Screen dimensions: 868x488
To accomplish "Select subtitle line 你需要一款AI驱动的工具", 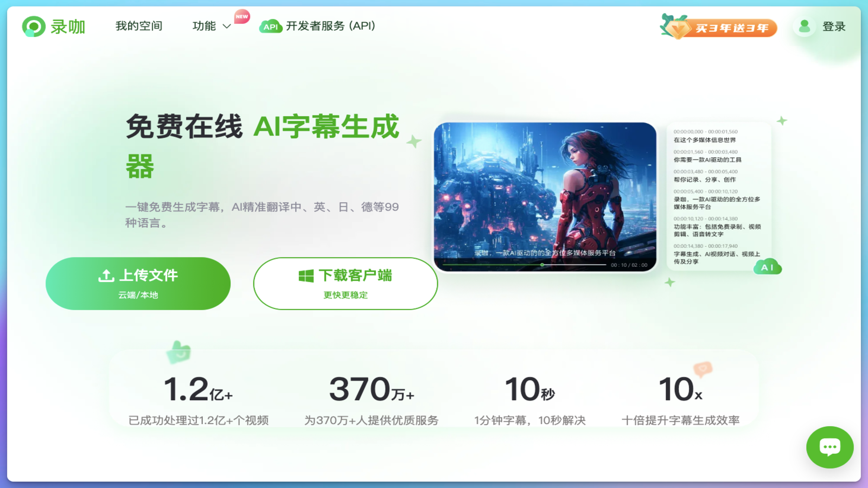I will tap(707, 159).
